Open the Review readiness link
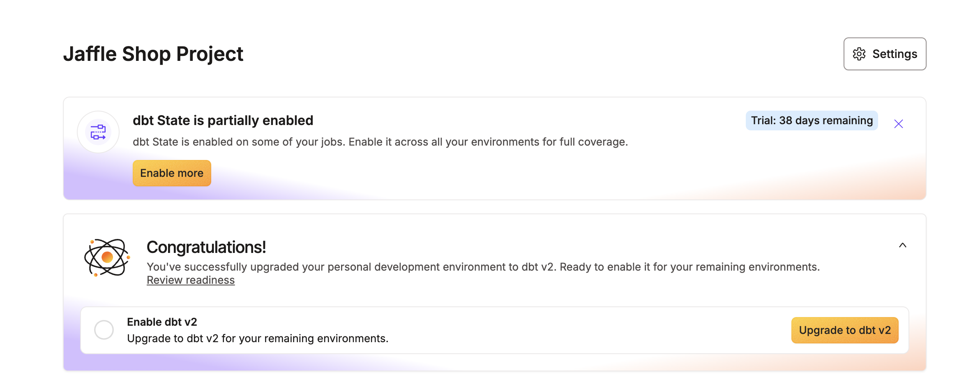The height and width of the screenshot is (387, 980). point(191,280)
